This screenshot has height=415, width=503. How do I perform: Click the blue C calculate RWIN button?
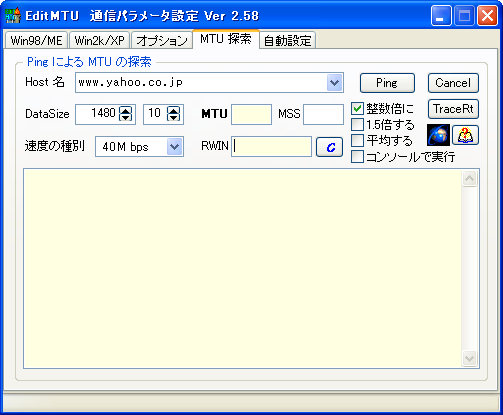329,147
